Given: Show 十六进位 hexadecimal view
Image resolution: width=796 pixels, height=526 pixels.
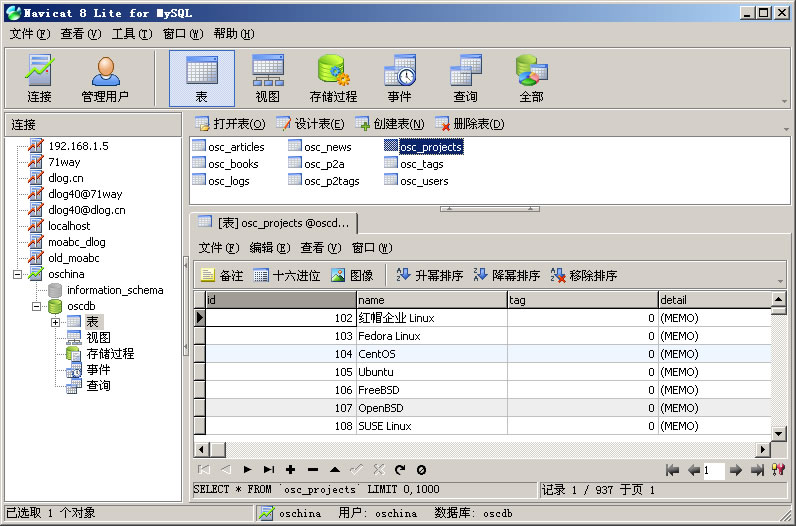Looking at the screenshot, I should click(287, 275).
